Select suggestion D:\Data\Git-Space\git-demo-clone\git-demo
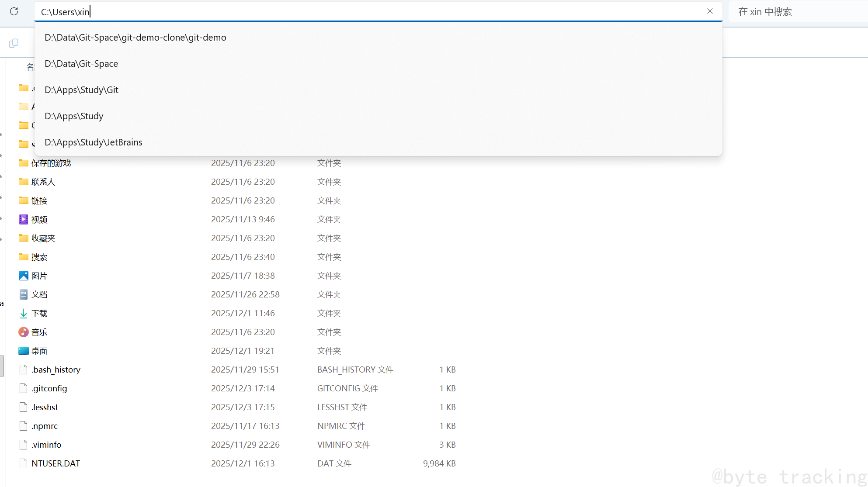The height and width of the screenshot is (487, 868). [x=135, y=38]
